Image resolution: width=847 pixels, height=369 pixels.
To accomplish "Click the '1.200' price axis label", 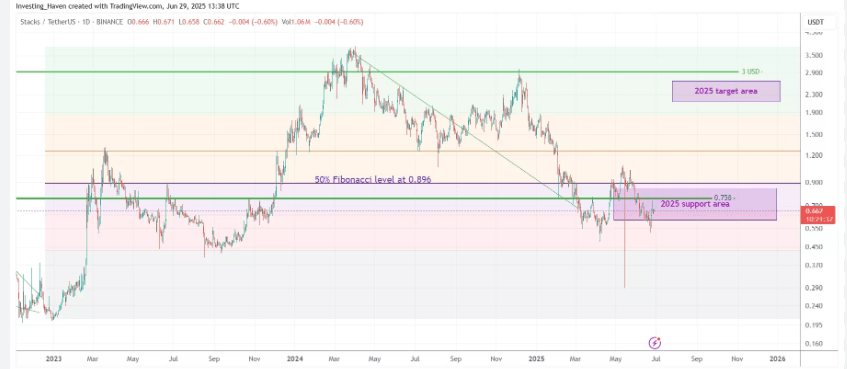I will [814, 156].
